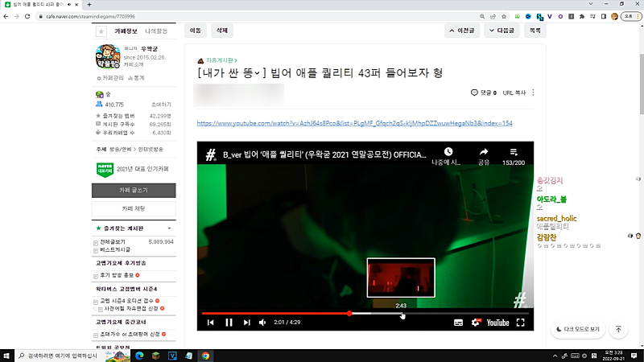Open the playlist 153/200 queue icon
This screenshot has width=644, height=362.
(514, 152)
